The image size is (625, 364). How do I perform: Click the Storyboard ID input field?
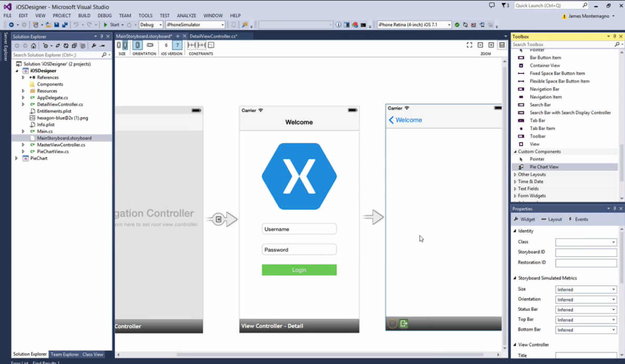pos(586,253)
